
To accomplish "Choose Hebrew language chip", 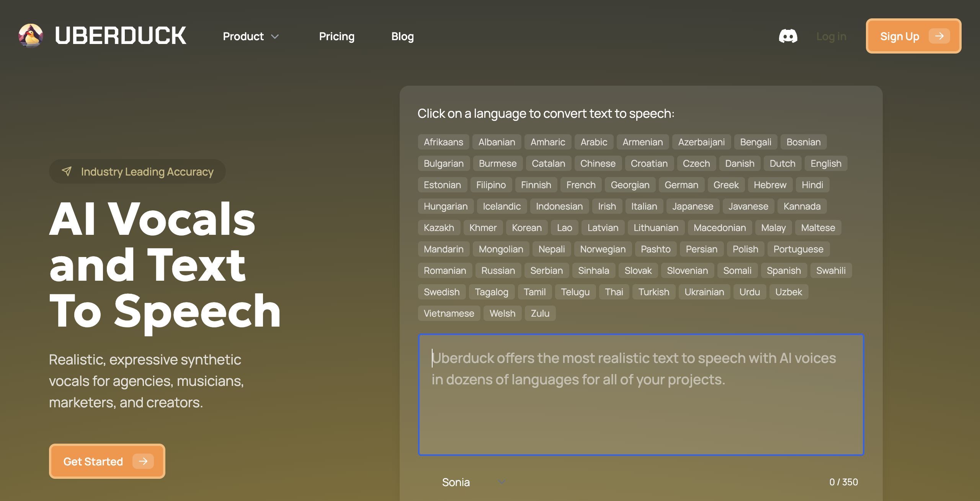I will click(x=770, y=185).
